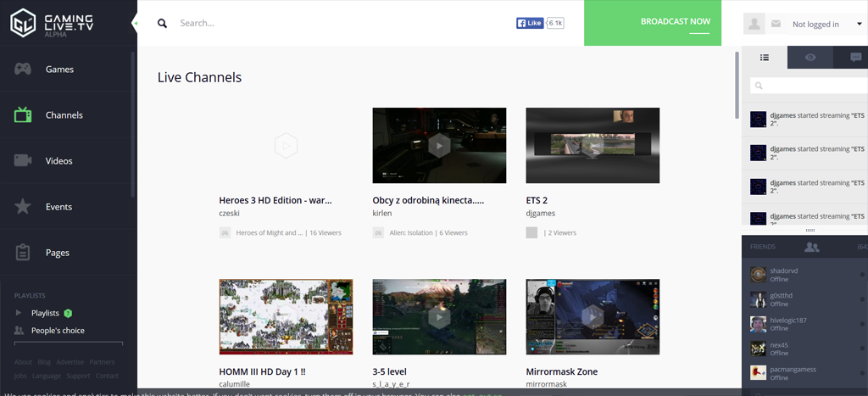Click the Videos camera icon
The image size is (868, 396).
coord(23,160)
